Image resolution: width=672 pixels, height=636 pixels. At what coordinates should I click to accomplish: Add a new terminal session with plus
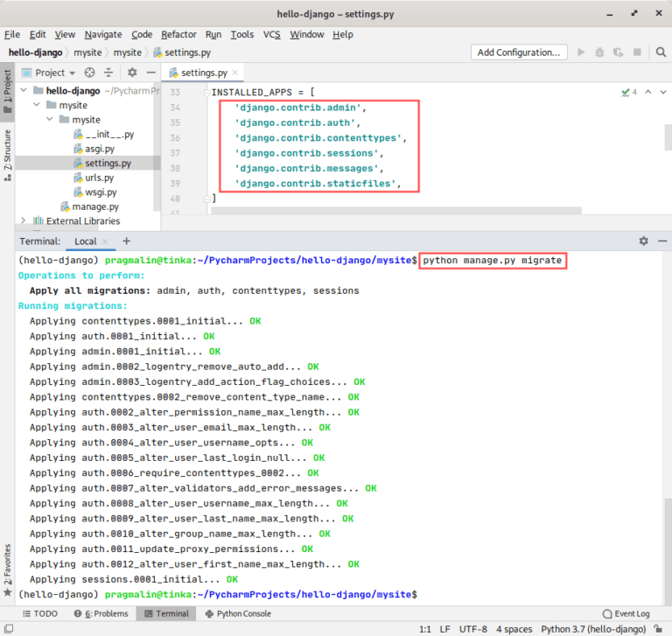(126, 241)
